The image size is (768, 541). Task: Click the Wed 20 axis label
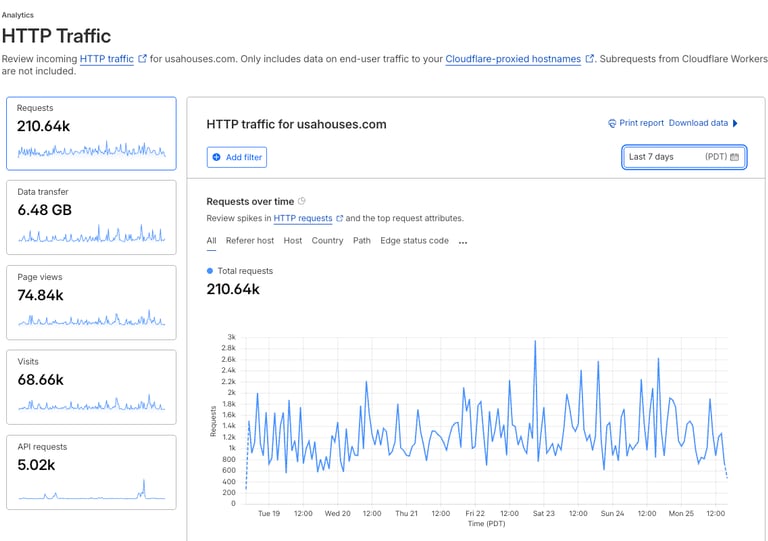point(337,513)
